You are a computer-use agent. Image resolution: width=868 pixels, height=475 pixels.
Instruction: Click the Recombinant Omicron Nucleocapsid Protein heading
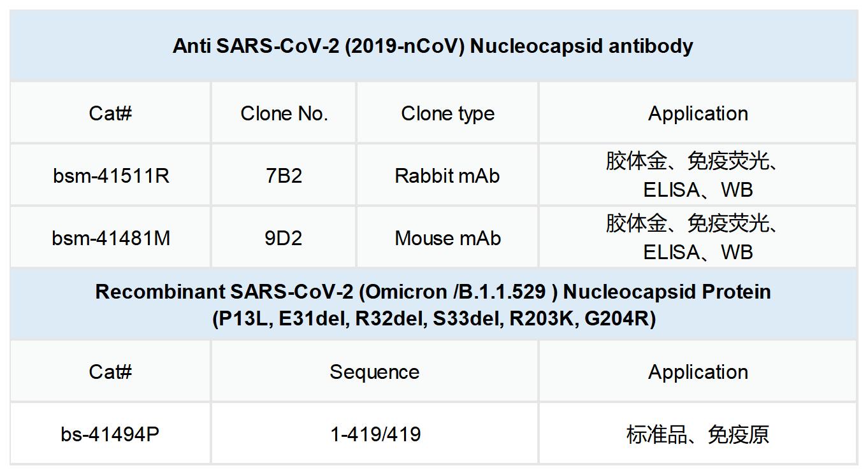coord(433,292)
